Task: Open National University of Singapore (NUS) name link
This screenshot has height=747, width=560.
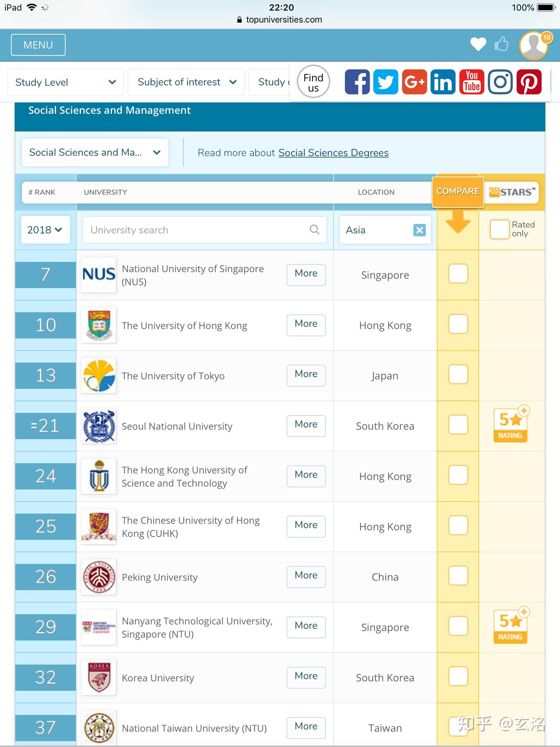Action: [192, 275]
